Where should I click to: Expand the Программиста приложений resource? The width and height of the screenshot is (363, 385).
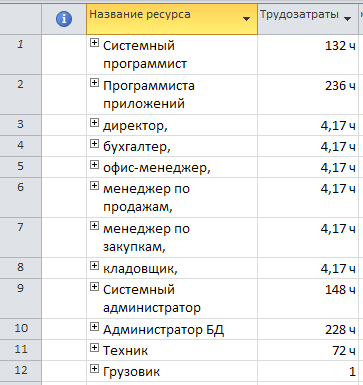coord(94,83)
